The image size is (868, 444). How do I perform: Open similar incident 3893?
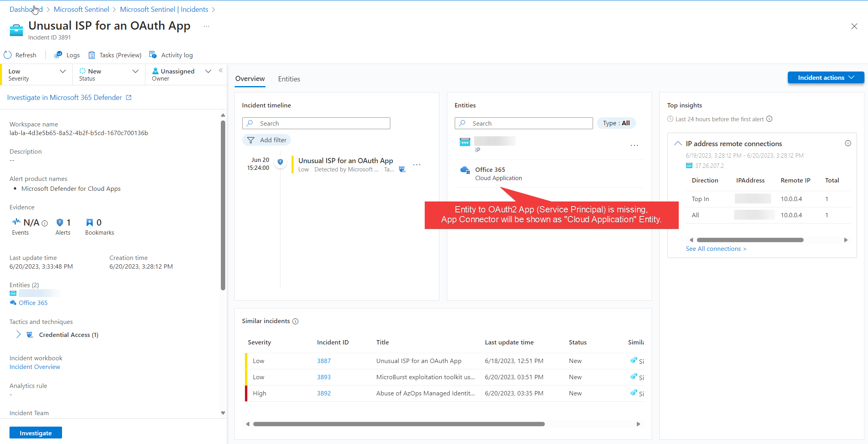pos(324,377)
